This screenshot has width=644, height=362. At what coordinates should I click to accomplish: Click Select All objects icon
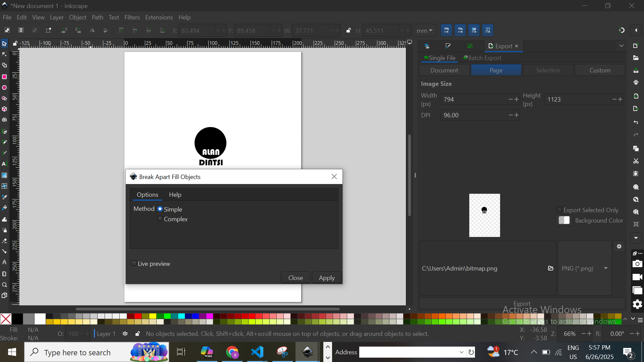[x=7, y=30]
